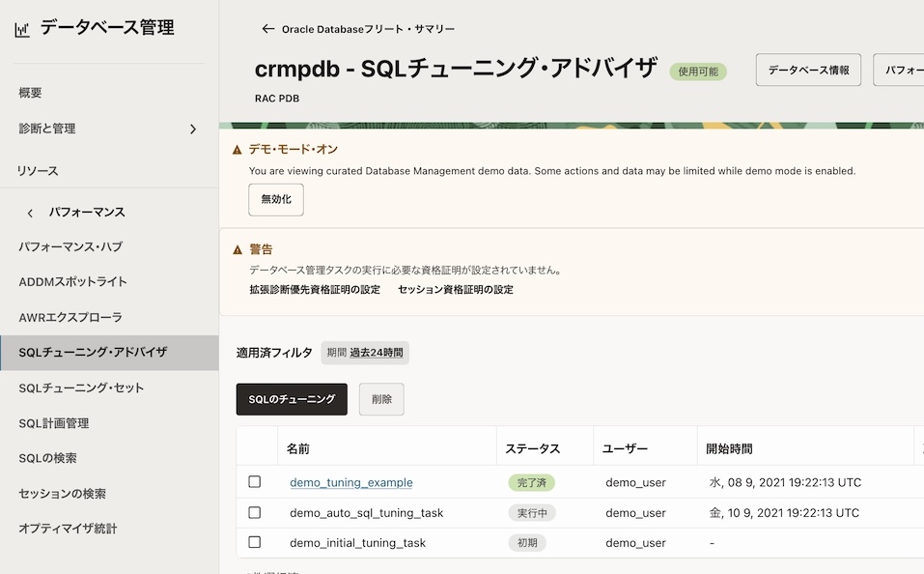Click the Database Management chart icon
This screenshot has height=574, width=924.
(22, 30)
